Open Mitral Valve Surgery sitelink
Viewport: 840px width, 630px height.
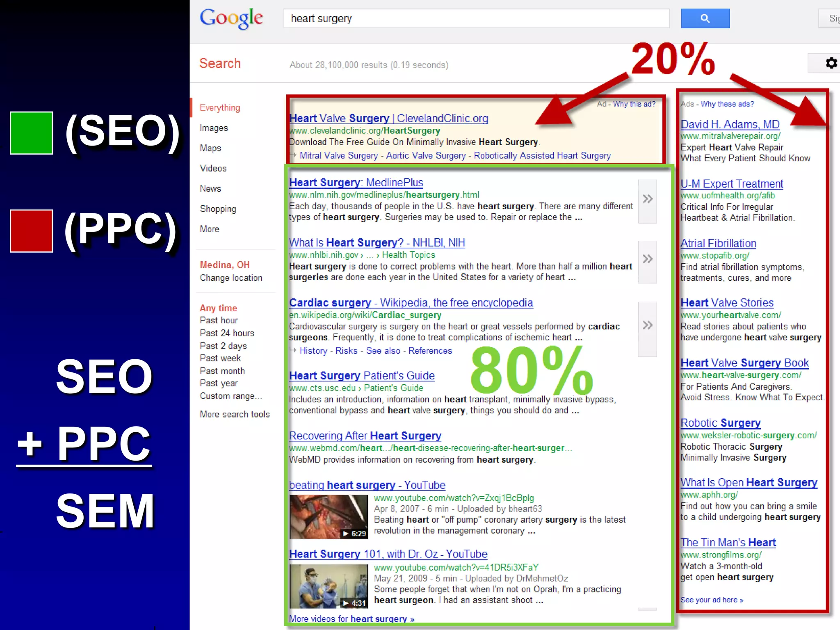click(x=339, y=155)
